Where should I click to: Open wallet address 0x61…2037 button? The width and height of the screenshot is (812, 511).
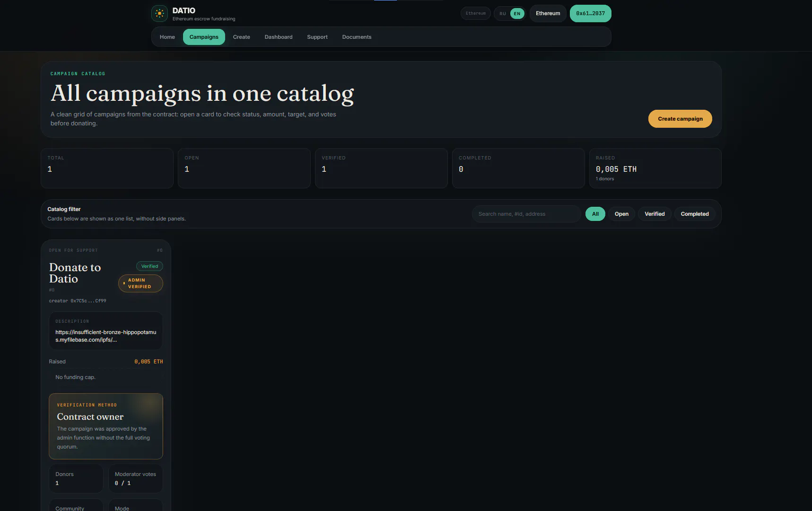coord(591,13)
